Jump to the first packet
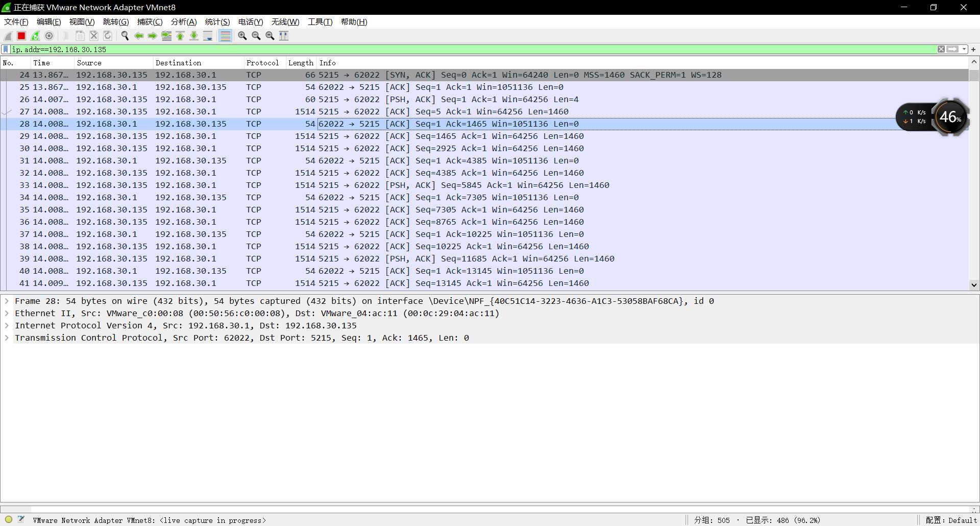The image size is (980, 526). click(180, 36)
